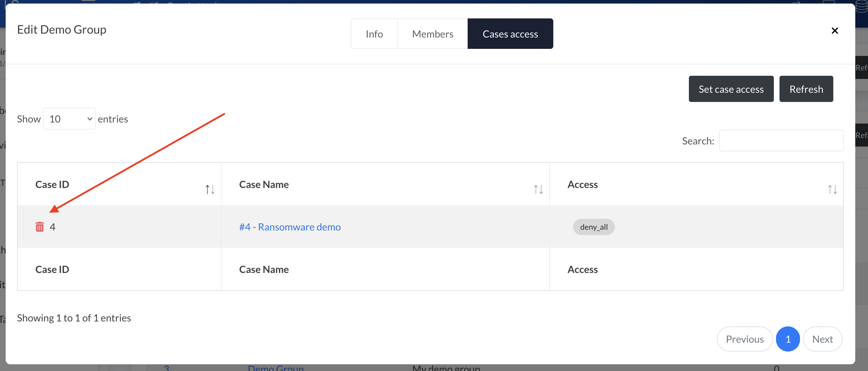Delete case 4 using the red trash icon
The width and height of the screenshot is (868, 371).
tap(39, 227)
